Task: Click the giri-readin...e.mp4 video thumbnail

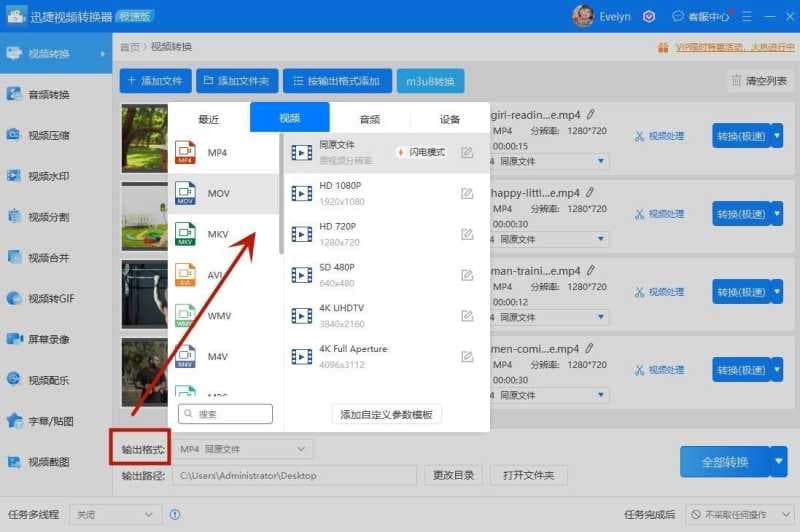Action: 144,138
